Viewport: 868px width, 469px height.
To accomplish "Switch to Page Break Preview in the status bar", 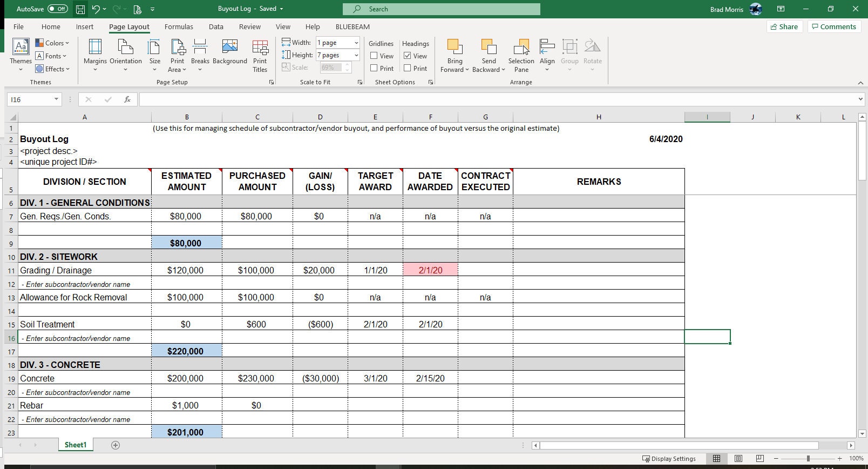I will click(760, 459).
